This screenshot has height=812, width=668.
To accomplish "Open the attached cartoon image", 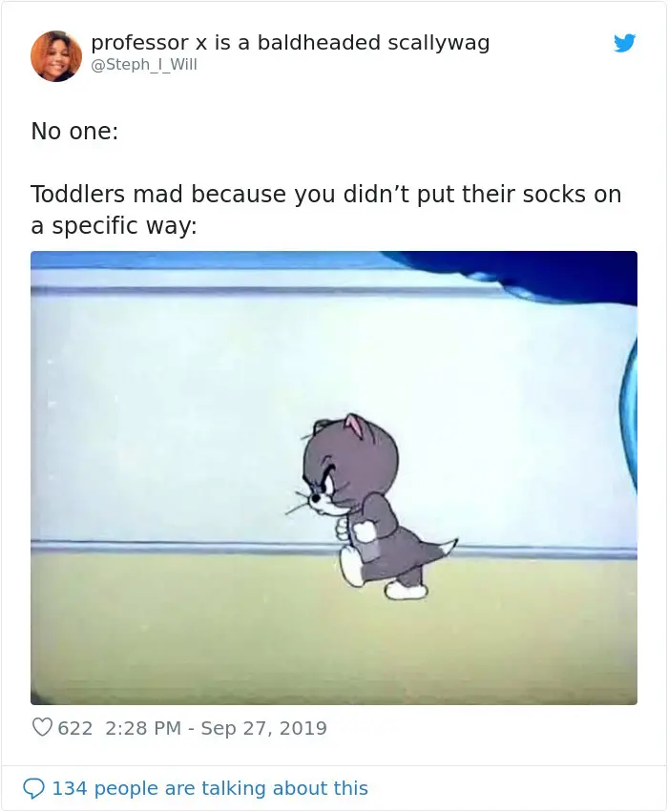I will point(333,477).
